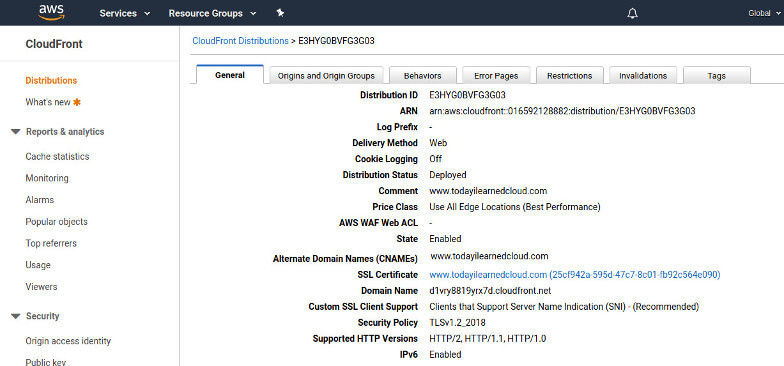
Task: Go to the Invalidations tab
Action: point(643,76)
